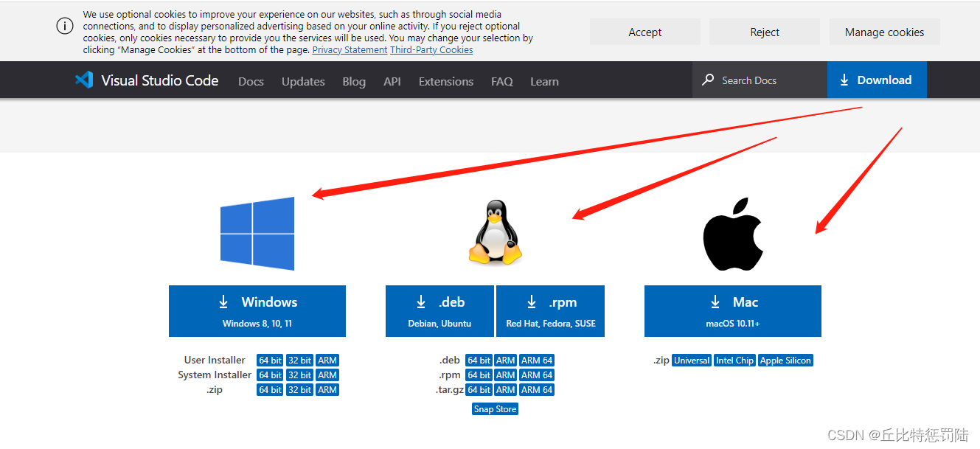
Task: Open the Snap Store link
Action: click(495, 409)
